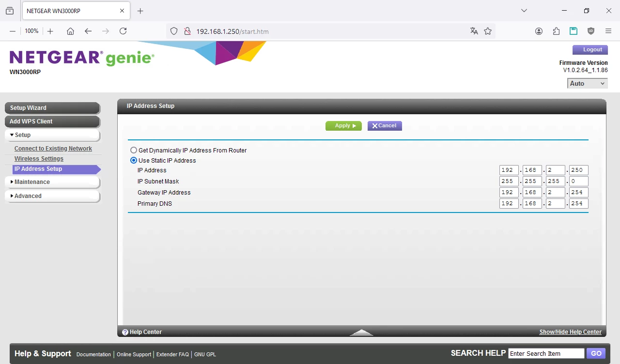The image size is (620, 364).
Task: Navigate forward to the next page
Action: pos(106,31)
